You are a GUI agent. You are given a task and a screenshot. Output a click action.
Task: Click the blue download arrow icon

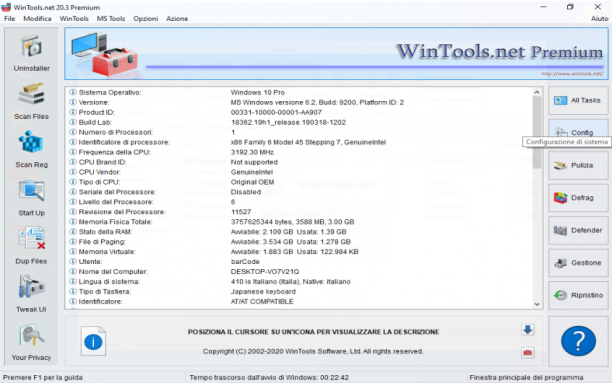(528, 330)
